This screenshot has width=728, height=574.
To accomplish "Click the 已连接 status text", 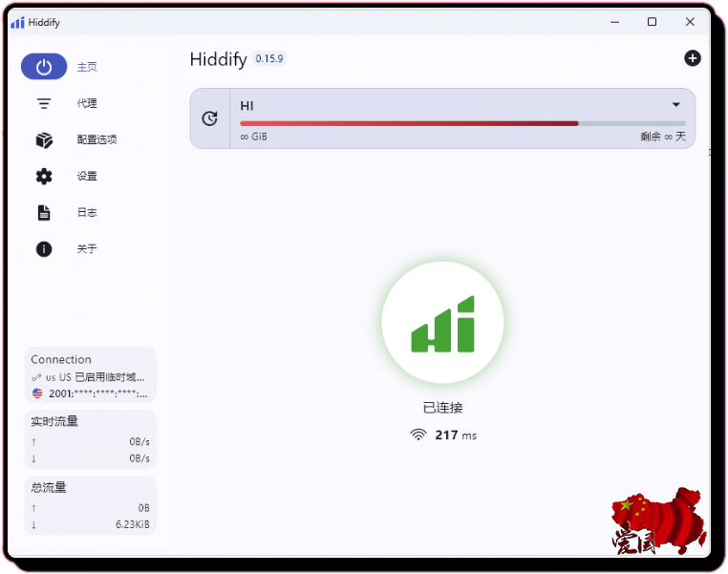I will 442,408.
